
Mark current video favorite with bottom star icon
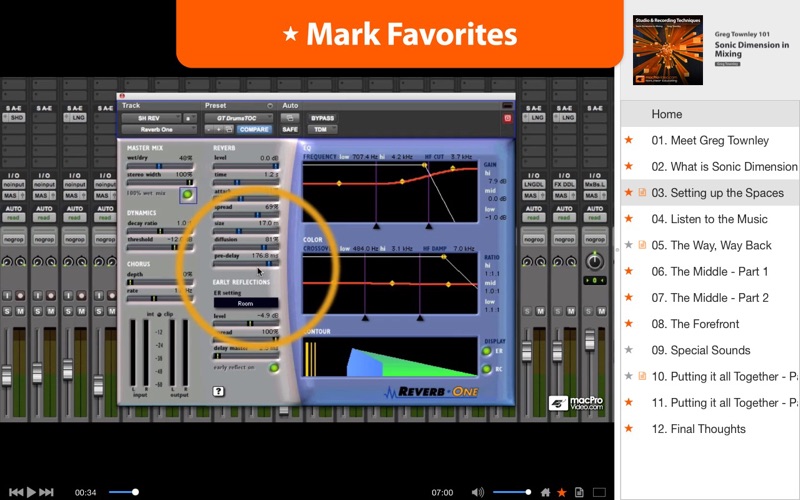point(562,492)
